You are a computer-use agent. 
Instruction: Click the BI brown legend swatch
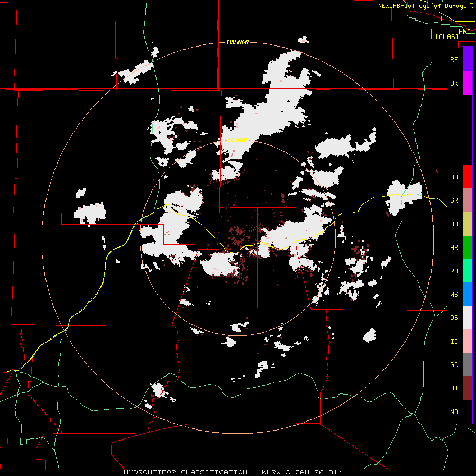point(467,388)
